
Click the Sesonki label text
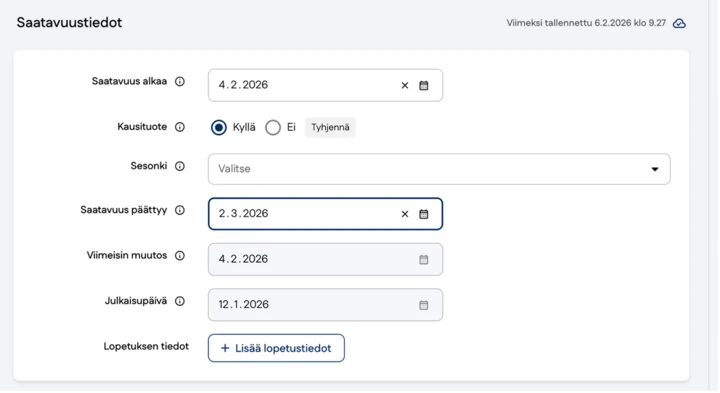pyautogui.click(x=148, y=166)
